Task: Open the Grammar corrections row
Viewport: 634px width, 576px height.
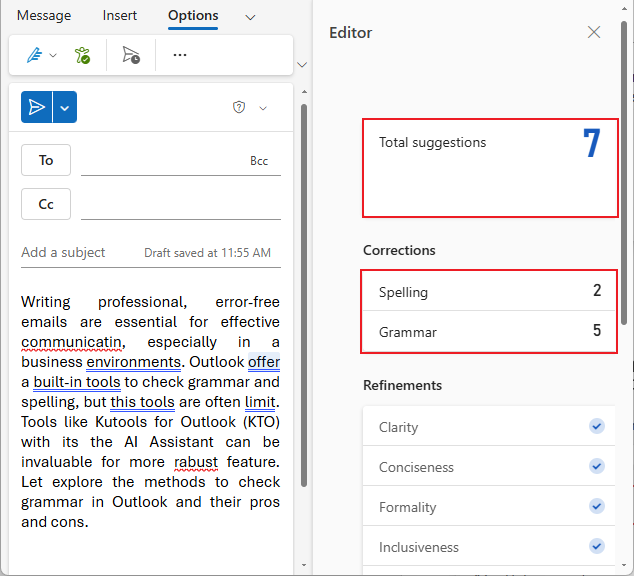Action: (490, 332)
